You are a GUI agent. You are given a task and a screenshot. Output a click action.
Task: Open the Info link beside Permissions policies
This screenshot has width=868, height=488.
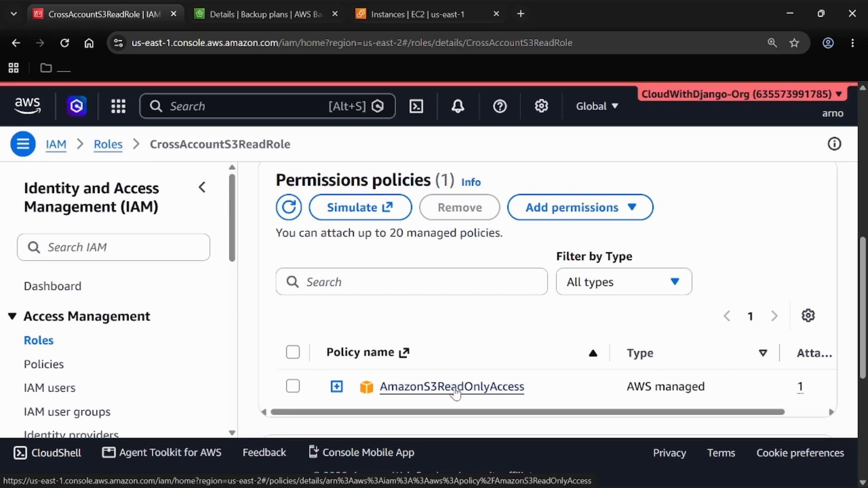tap(471, 182)
